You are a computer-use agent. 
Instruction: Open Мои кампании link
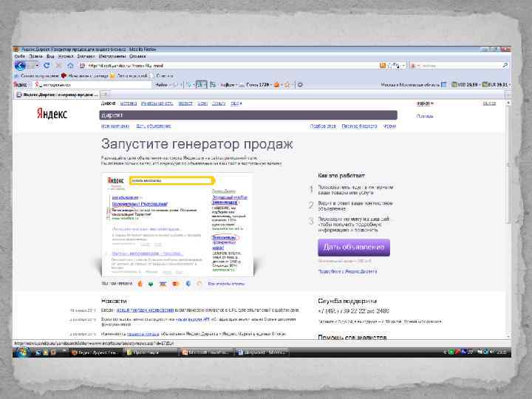click(x=115, y=126)
